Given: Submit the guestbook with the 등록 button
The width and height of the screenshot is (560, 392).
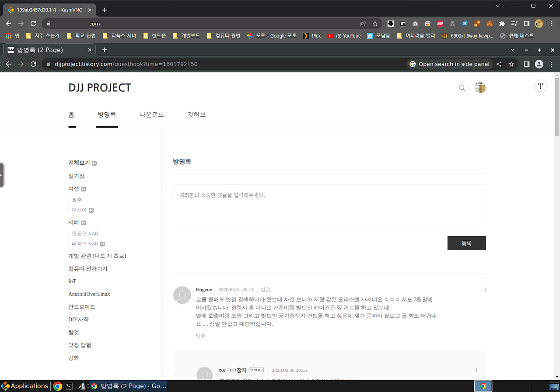Looking at the screenshot, I should (x=466, y=243).
